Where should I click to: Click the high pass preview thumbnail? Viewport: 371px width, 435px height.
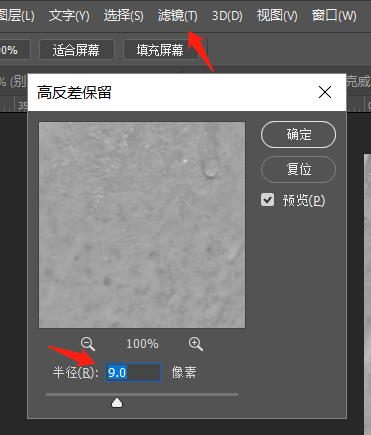[142, 225]
